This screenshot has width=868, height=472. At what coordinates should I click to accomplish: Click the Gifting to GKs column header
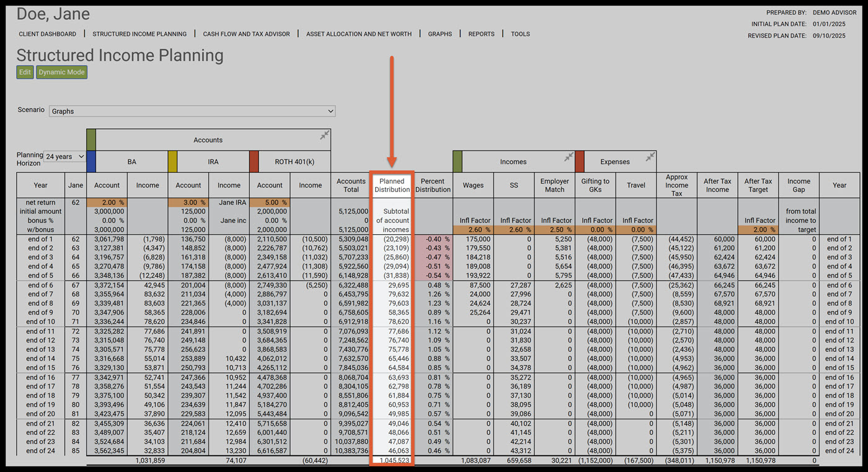(x=595, y=185)
